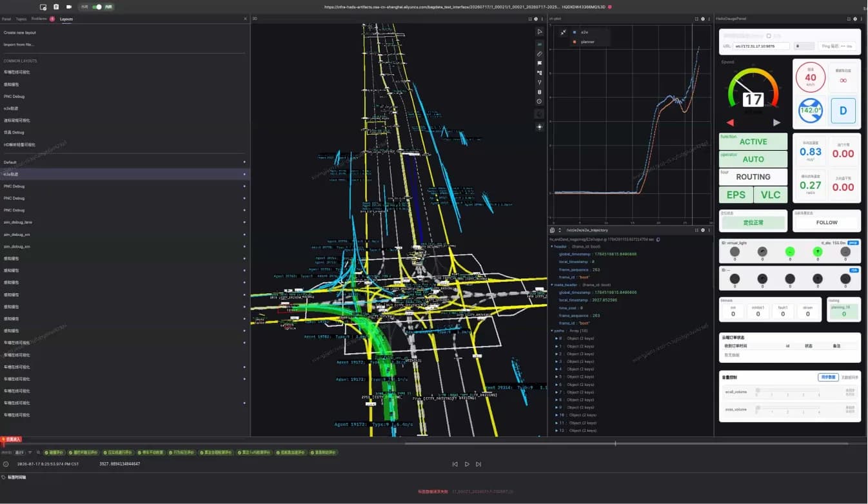
Task: Open raw message panel settings gear
Action: click(703, 230)
